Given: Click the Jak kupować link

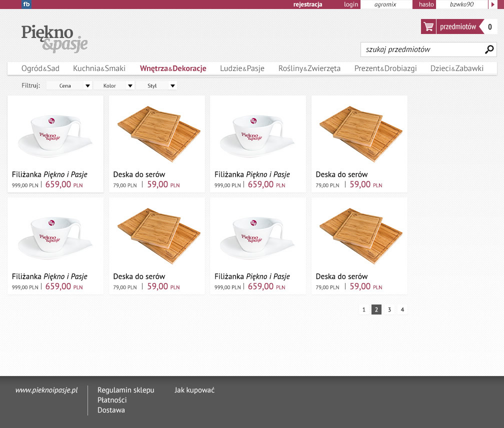Looking at the screenshot, I should [194, 390].
